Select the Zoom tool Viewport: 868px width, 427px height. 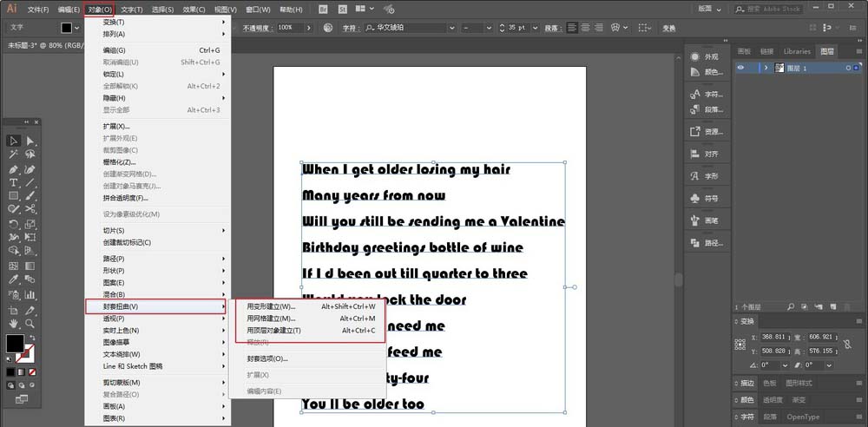click(30, 324)
